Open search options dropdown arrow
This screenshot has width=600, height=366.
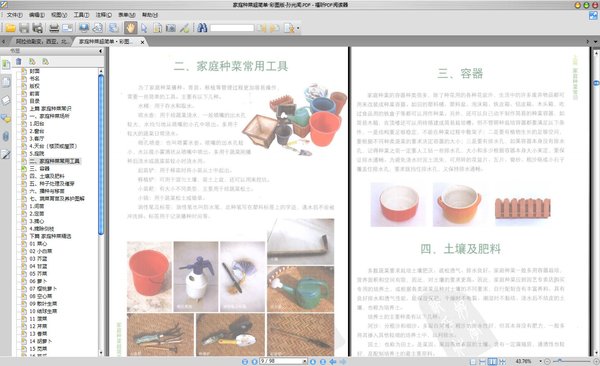[x=298, y=28]
